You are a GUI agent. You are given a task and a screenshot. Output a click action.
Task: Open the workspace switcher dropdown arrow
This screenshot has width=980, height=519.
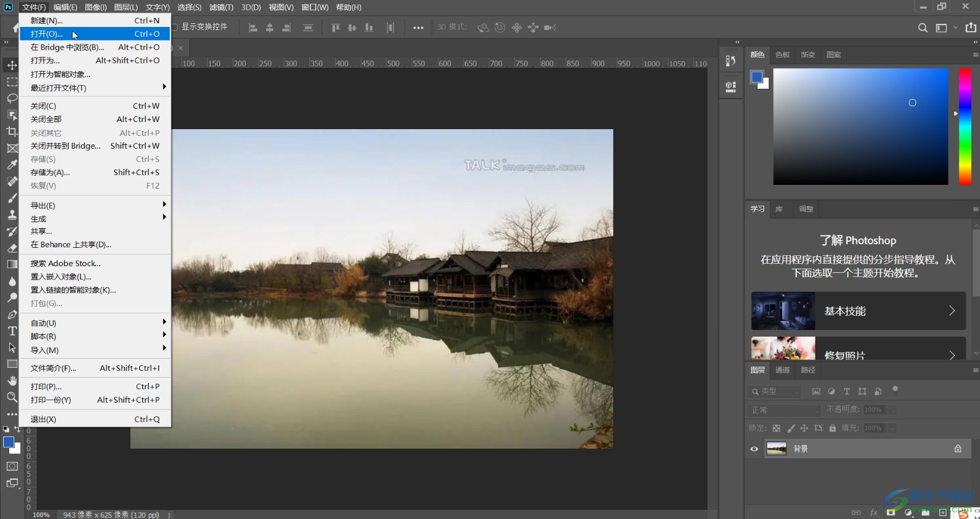[956, 28]
